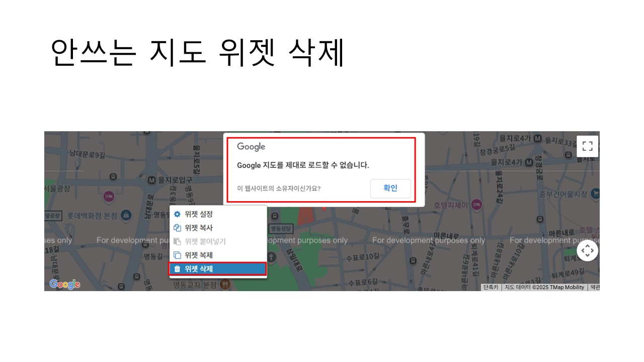Click the 지도 데이터 ©2025 TMap Mobility text

tap(544, 288)
